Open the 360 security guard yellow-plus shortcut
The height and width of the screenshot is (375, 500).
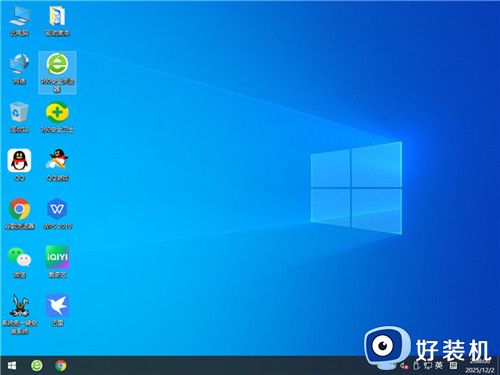click(57, 117)
